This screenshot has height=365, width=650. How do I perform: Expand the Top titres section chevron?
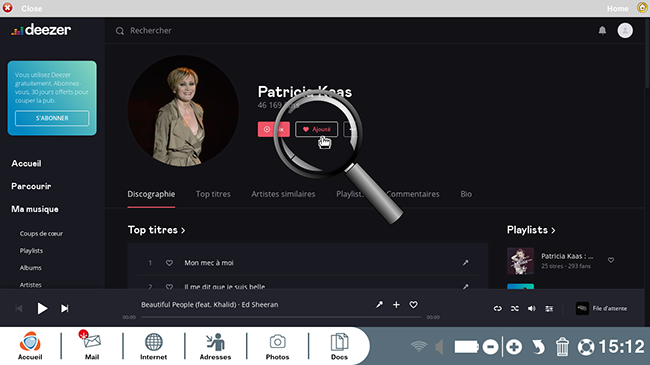(x=183, y=230)
